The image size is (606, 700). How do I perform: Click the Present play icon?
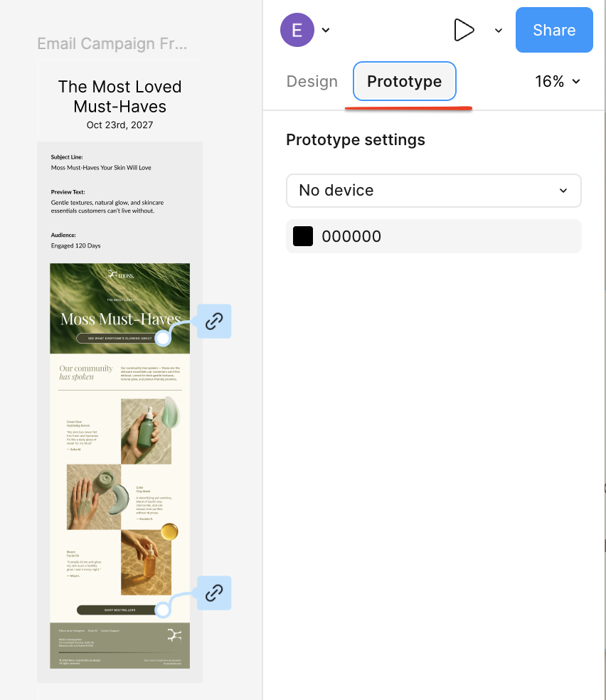point(464,30)
